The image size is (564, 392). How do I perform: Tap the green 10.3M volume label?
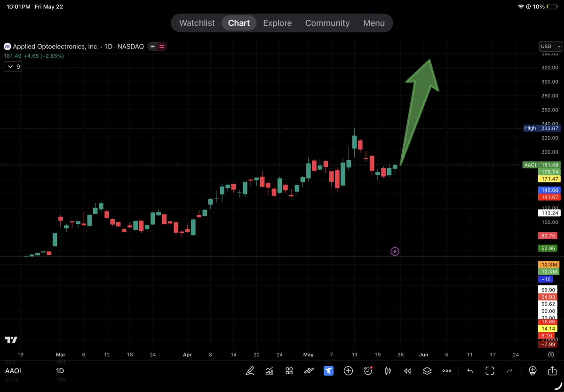(x=549, y=272)
